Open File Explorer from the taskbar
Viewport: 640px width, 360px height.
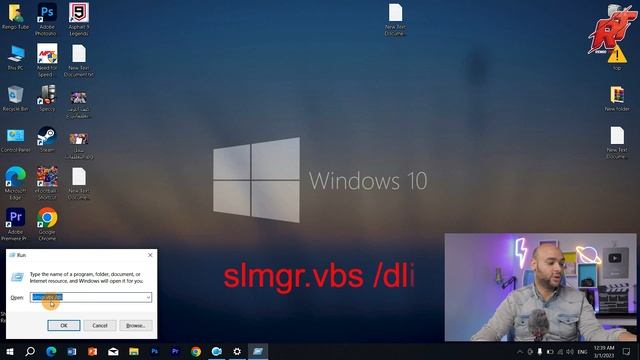134,351
